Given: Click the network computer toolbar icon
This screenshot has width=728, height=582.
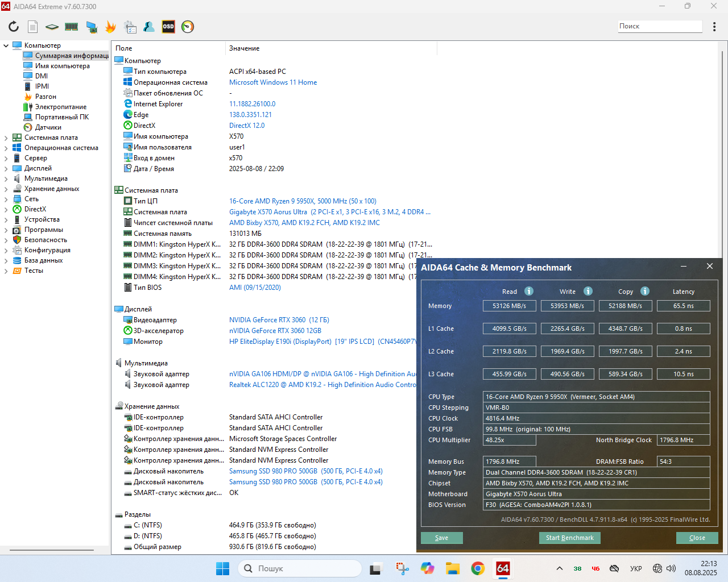Looking at the screenshot, I should pyautogui.click(x=91, y=27).
